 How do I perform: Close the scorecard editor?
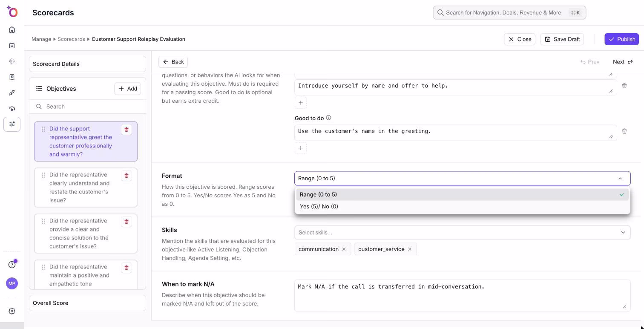pyautogui.click(x=520, y=39)
